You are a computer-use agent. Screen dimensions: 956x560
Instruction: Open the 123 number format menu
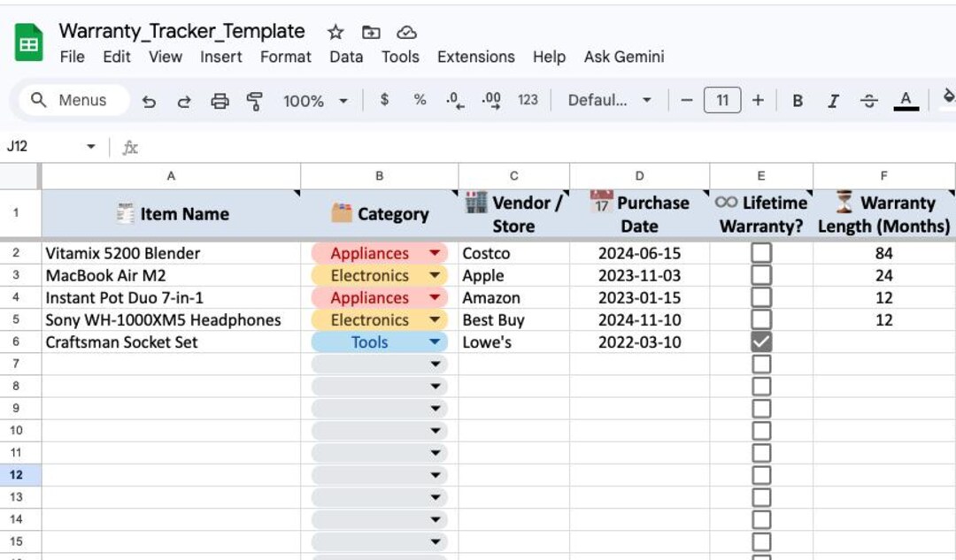tap(528, 100)
